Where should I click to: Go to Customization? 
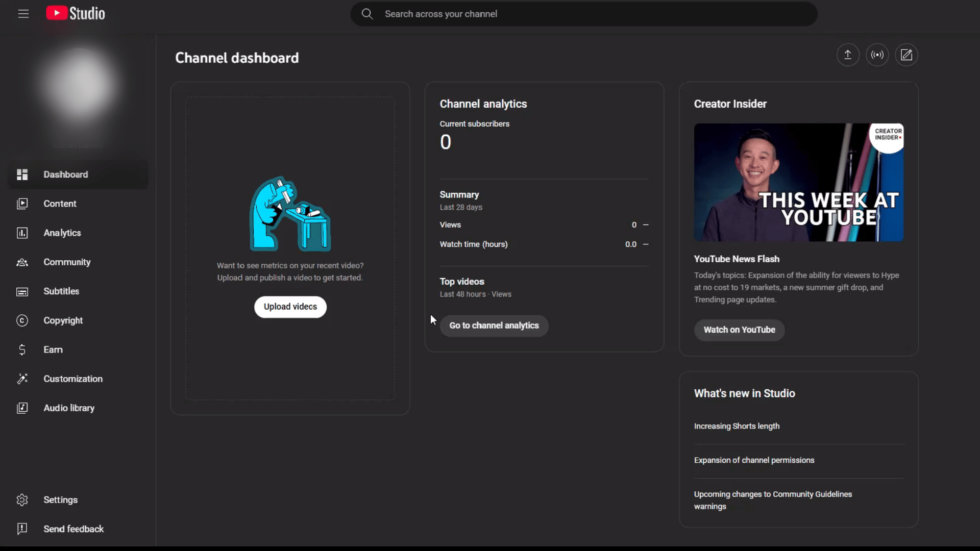(x=78, y=379)
